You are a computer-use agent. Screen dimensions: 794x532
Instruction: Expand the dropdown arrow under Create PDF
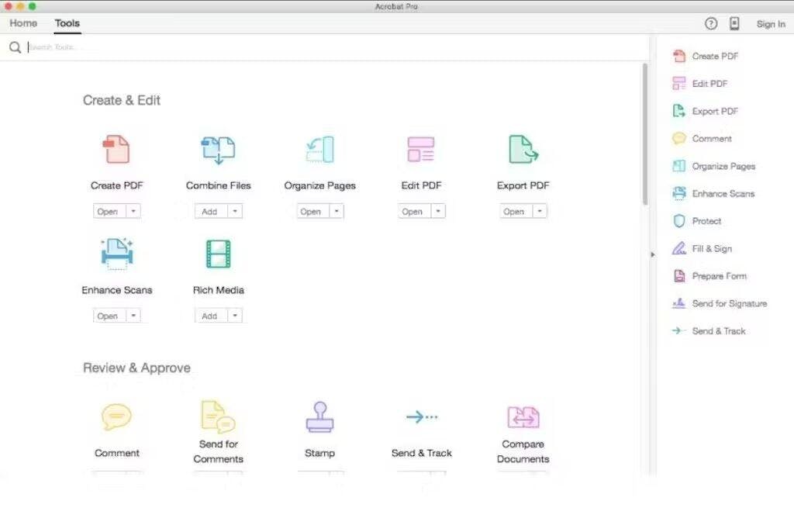133,212
